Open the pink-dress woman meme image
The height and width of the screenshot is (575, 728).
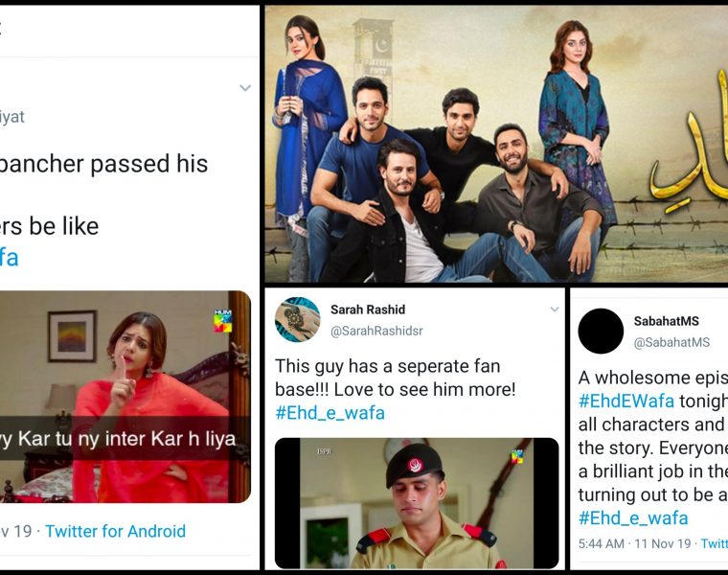[125, 397]
